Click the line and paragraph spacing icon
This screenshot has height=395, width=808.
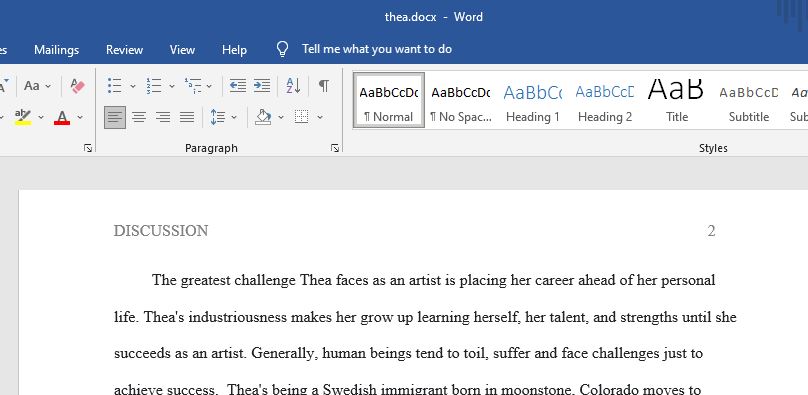click(x=218, y=117)
